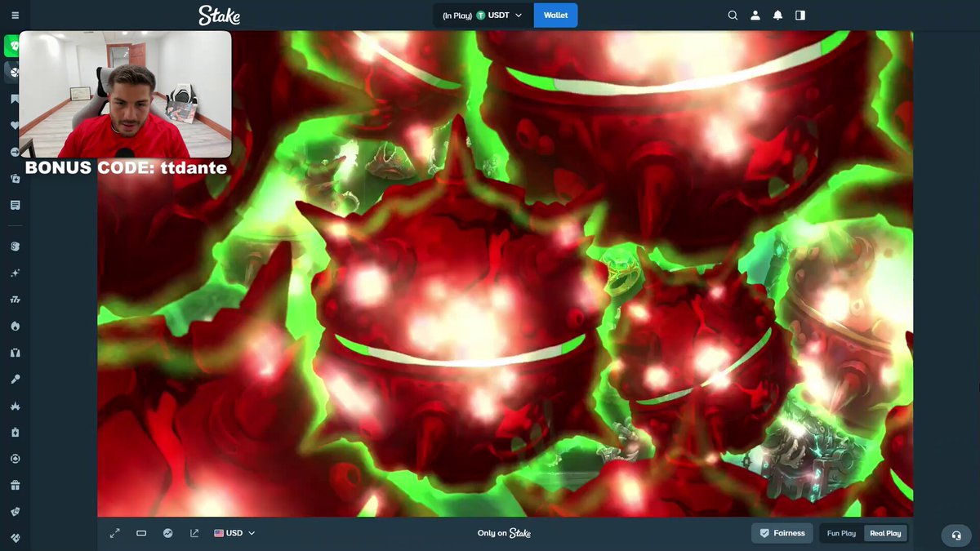Toggle the right side panel icon
This screenshot has width=980, height=551.
click(x=800, y=16)
